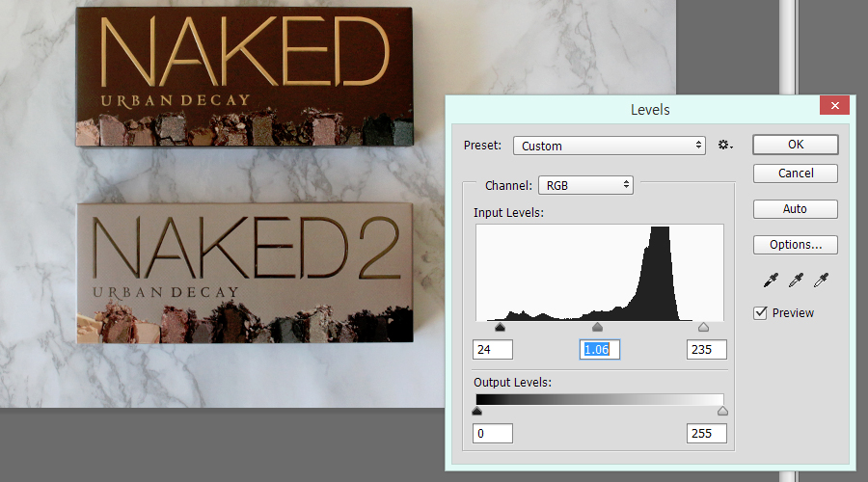Screen dimensions: 868x482
Task: Click the Cancel button
Action: tap(796, 174)
